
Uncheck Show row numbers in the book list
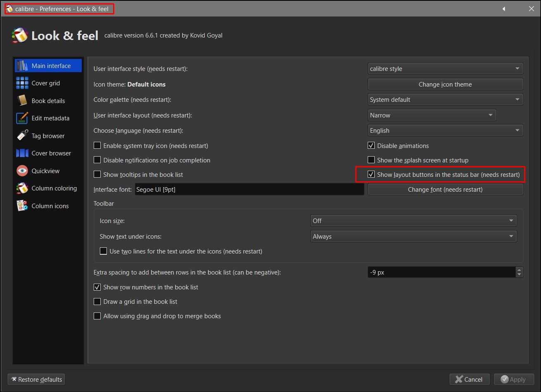tap(97, 287)
